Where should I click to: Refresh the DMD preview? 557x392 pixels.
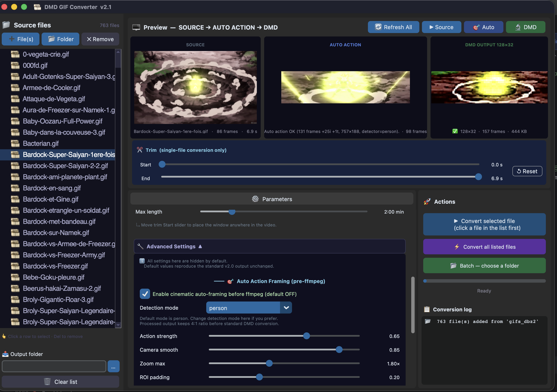point(525,27)
